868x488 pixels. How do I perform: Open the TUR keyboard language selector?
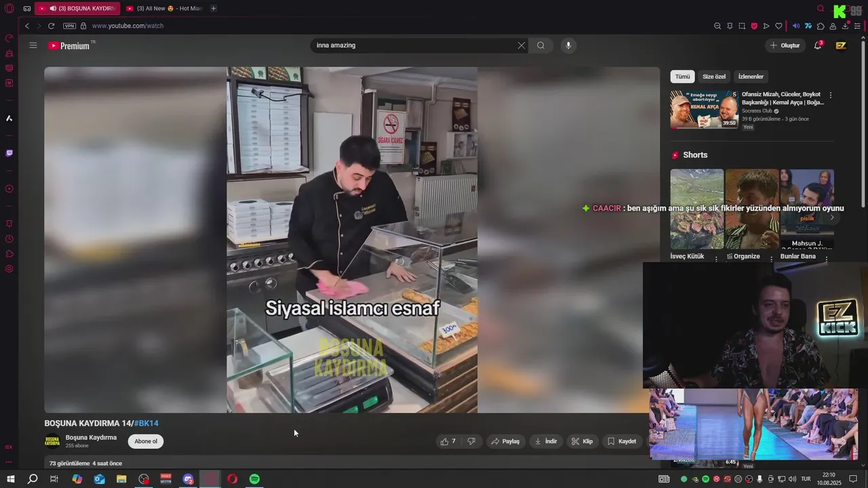[806, 479]
